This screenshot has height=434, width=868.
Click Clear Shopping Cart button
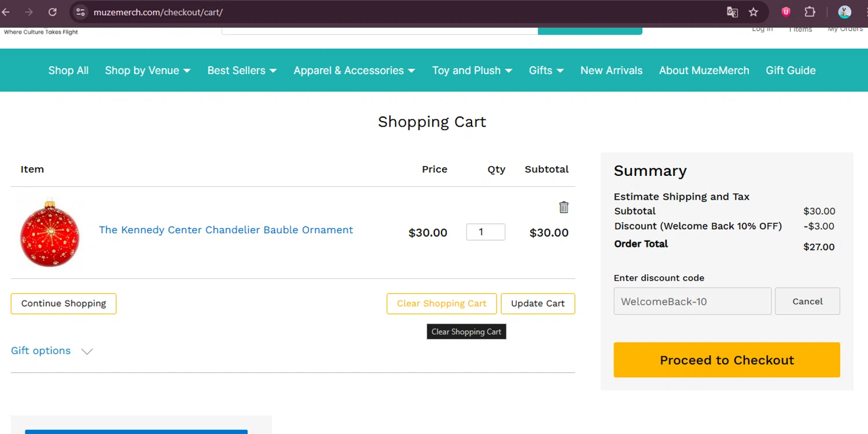coord(442,304)
